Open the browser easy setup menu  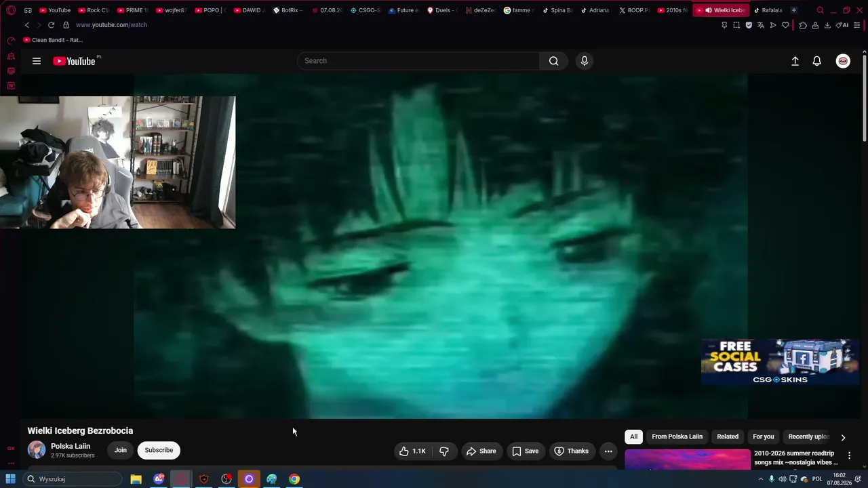(857, 25)
